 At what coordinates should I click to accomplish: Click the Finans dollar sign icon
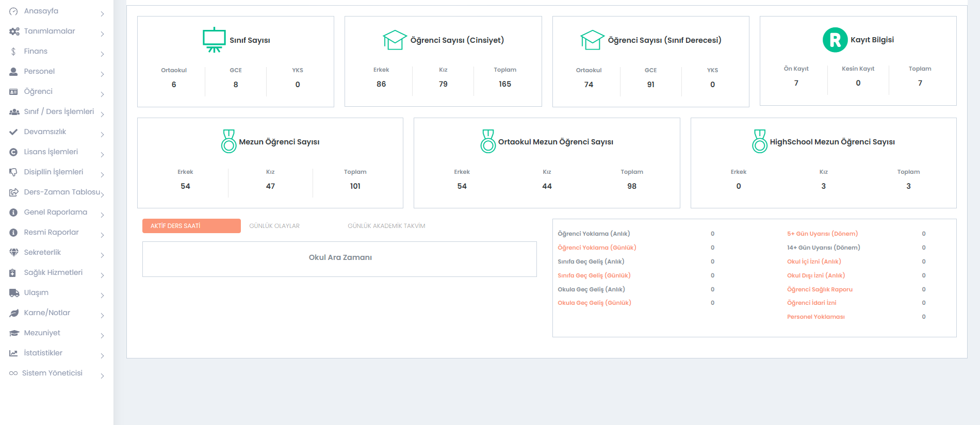click(x=13, y=52)
